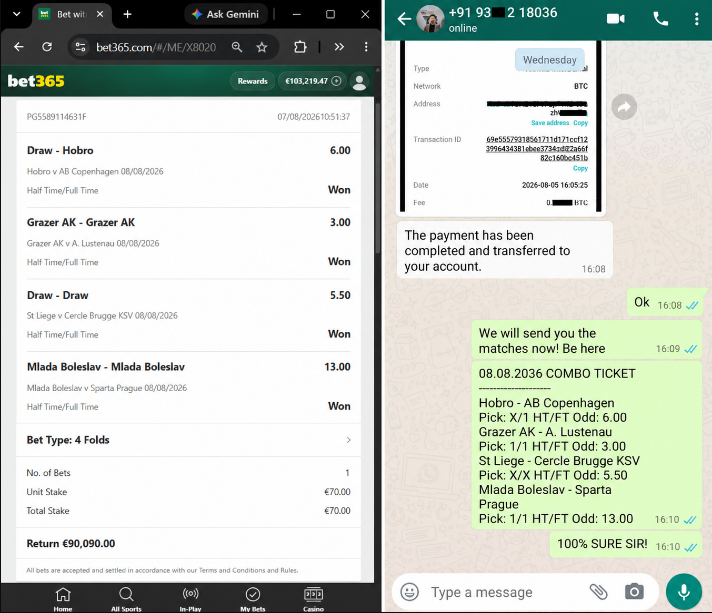
Task: Select the payment completed message bubble
Action: point(504,250)
